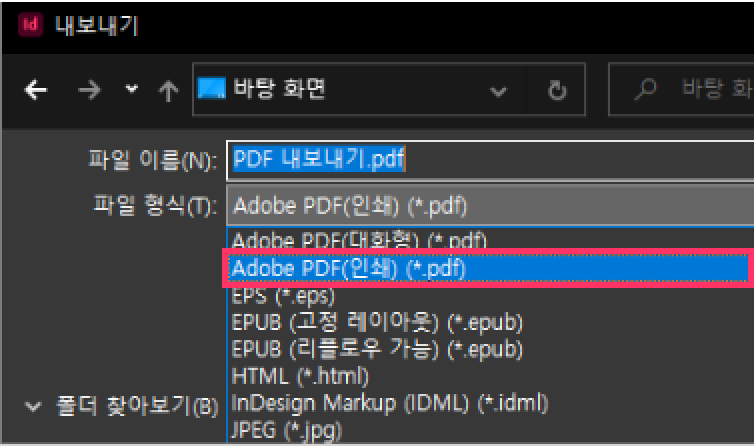Click the 파일 이름 field with PDF 내보내기.pdf
The width and height of the screenshot is (754, 446).
(x=490, y=160)
